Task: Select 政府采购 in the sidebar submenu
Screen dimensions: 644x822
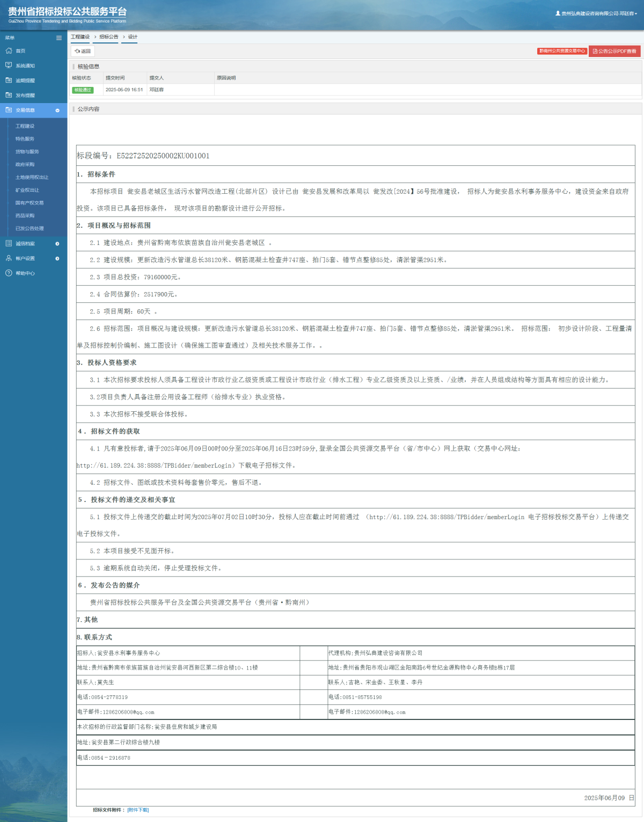Action: [25, 164]
